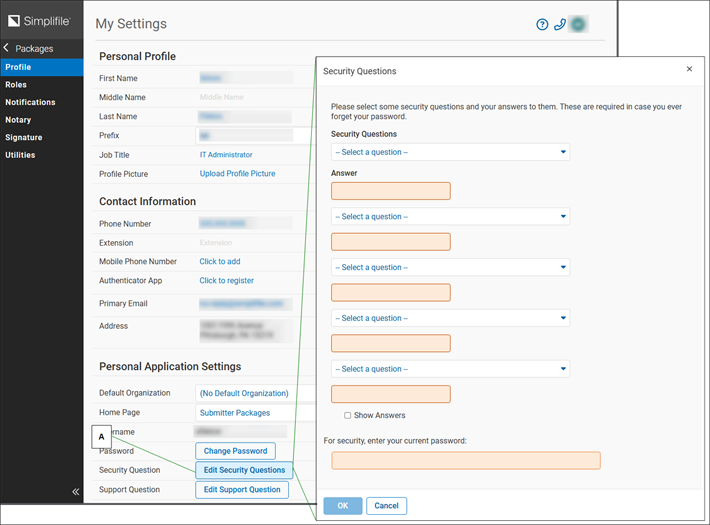Image resolution: width=710 pixels, height=525 pixels.
Task: Click in the current password field
Action: 466,460
